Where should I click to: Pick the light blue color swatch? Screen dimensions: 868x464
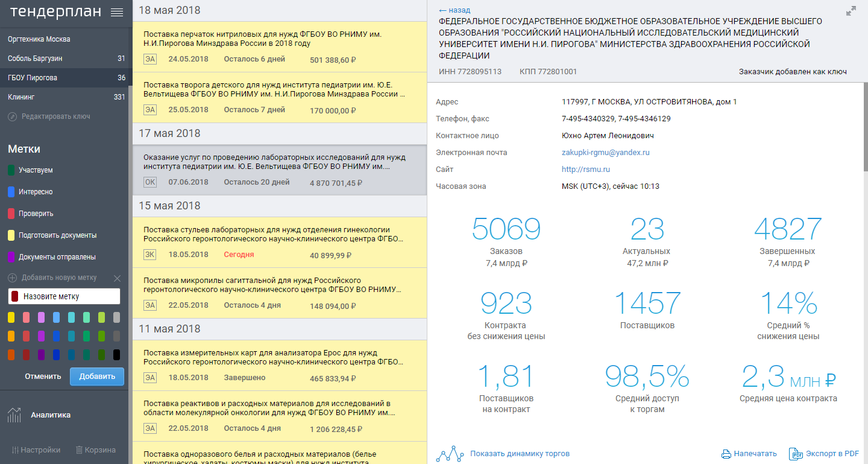[57, 317]
